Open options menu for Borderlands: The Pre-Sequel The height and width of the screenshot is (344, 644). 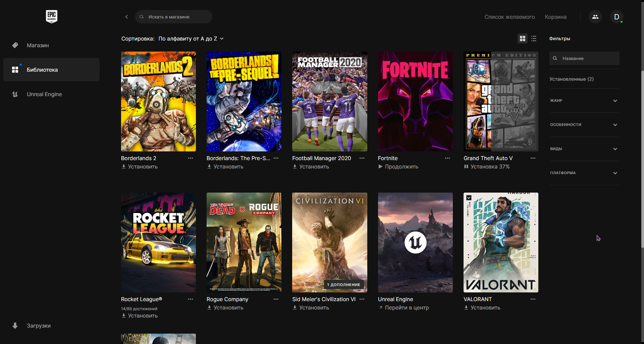click(x=276, y=158)
